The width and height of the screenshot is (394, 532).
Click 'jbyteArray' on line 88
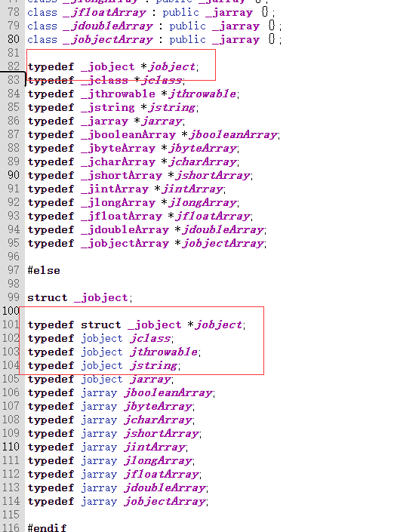point(202,148)
